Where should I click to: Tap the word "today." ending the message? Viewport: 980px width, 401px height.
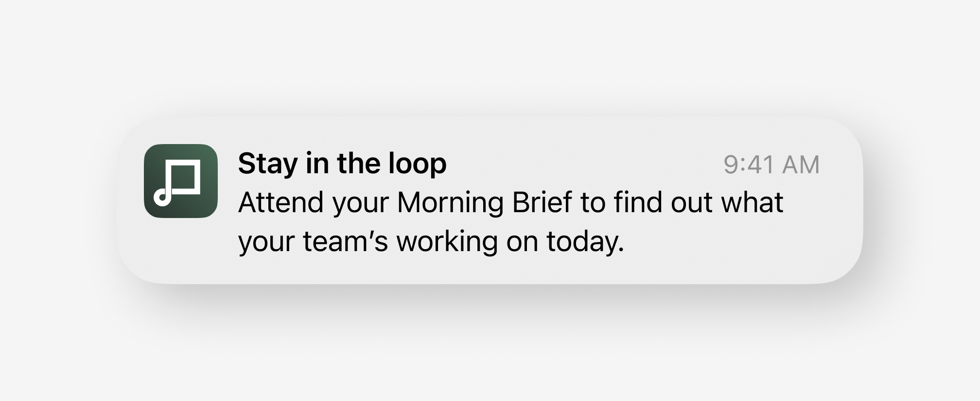(x=585, y=241)
